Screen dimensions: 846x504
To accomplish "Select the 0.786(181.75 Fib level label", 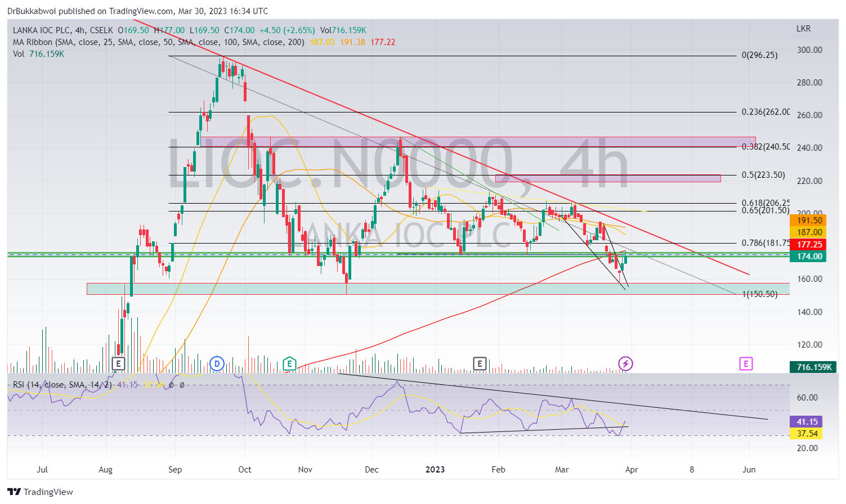I will click(x=766, y=243).
